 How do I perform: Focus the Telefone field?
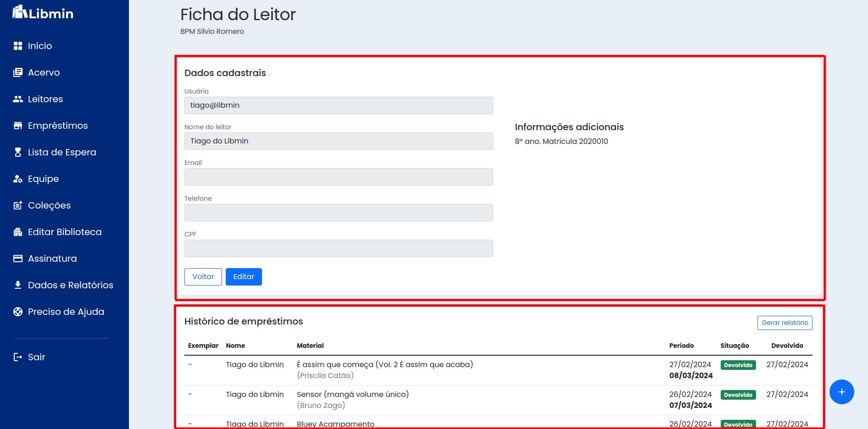point(339,213)
